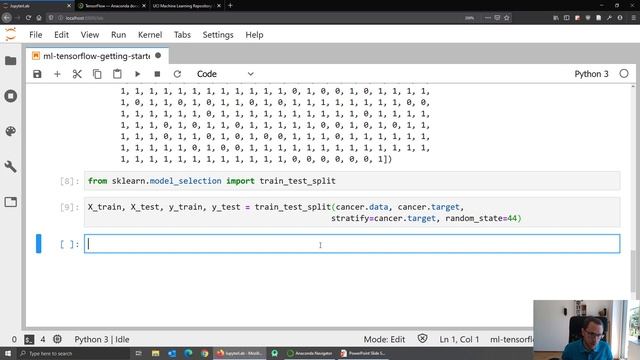Reload the browser page
640x360 pixels.
28,18
